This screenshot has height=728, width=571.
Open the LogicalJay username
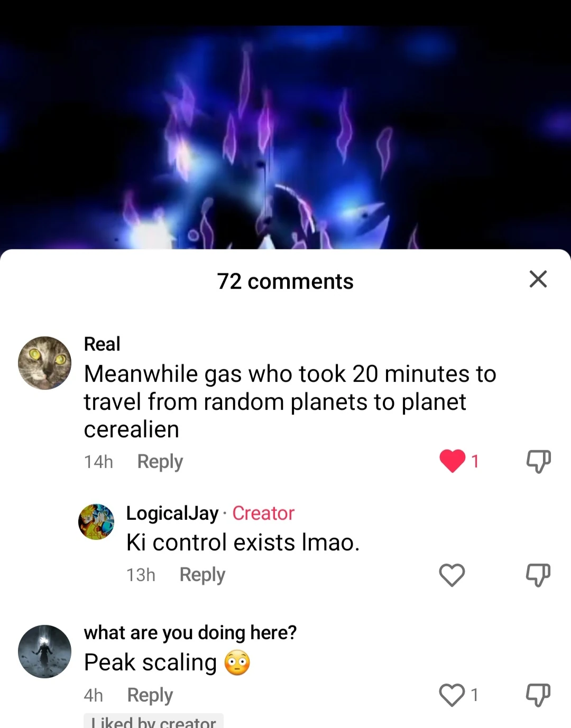point(172,513)
